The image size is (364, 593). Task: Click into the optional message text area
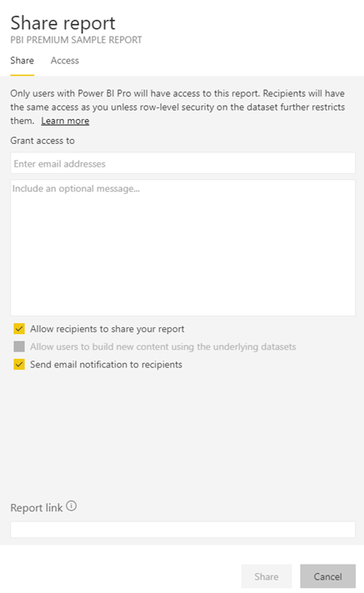click(x=182, y=247)
